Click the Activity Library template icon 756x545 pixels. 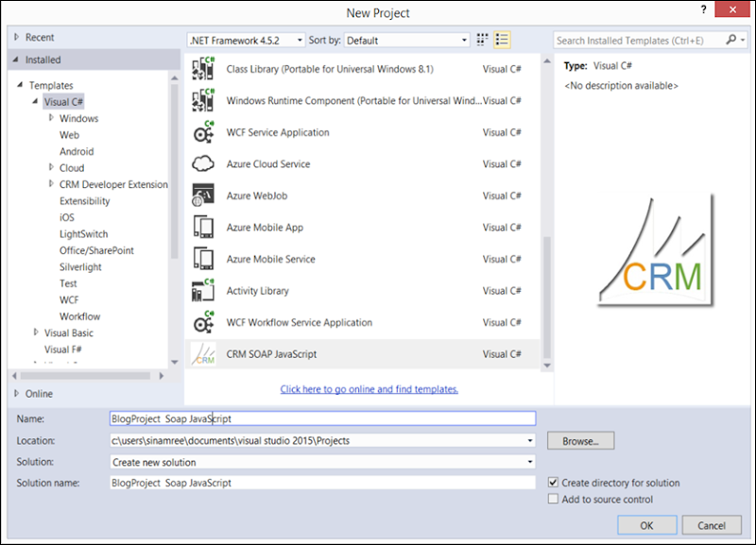[x=203, y=291]
